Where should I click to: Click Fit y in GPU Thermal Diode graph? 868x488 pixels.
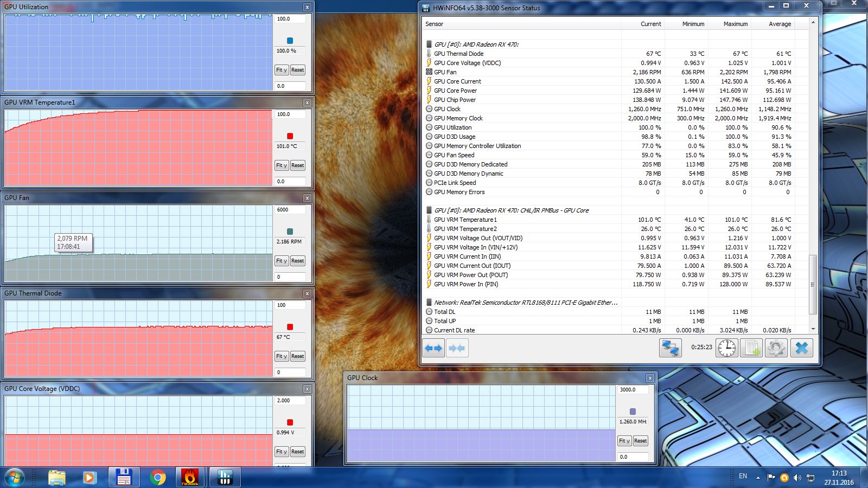[x=282, y=356]
